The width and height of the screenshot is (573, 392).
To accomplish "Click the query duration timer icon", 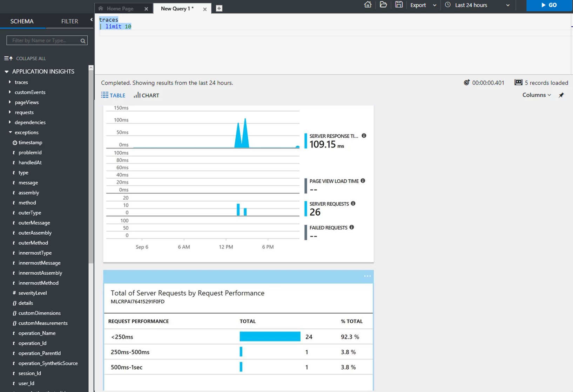I will (466, 83).
